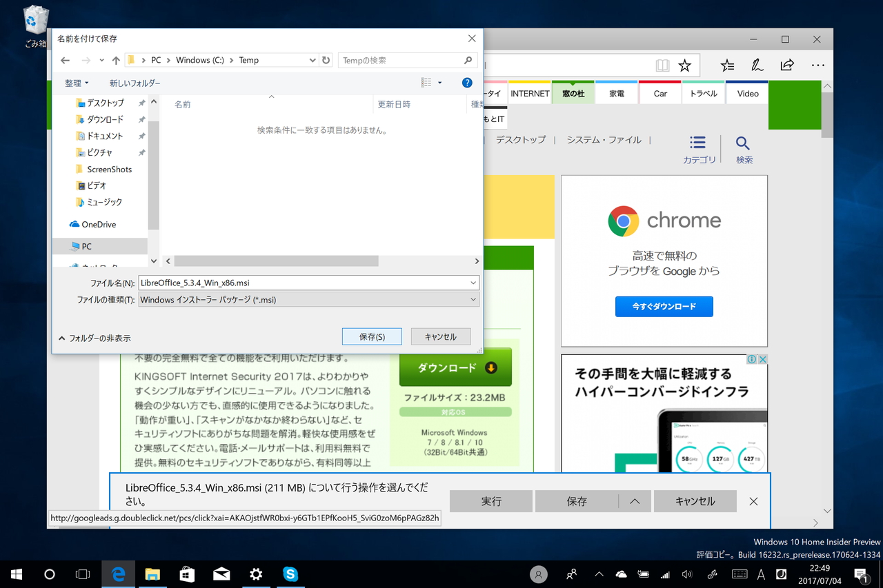This screenshot has height=588, width=883.
Task: Open Edge's More actions (...) icon
Action: (x=818, y=65)
